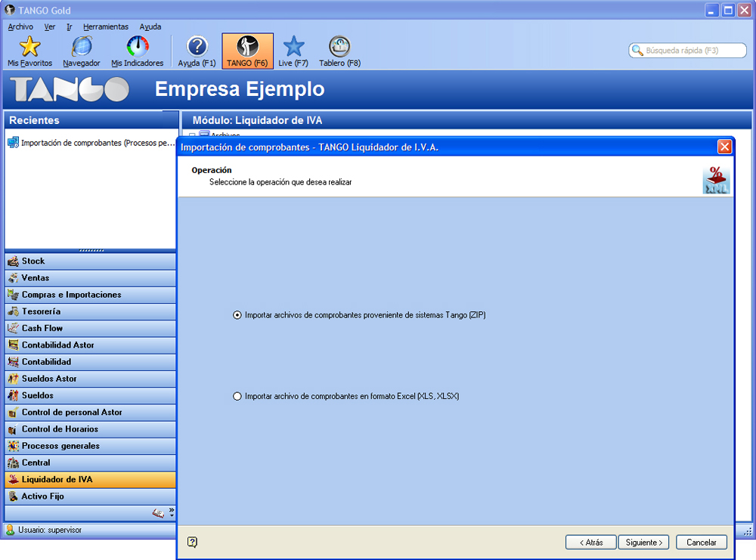Screen dimensions: 756x560
Task: Select the TANGO (F6) toolbar button
Action: point(247,51)
